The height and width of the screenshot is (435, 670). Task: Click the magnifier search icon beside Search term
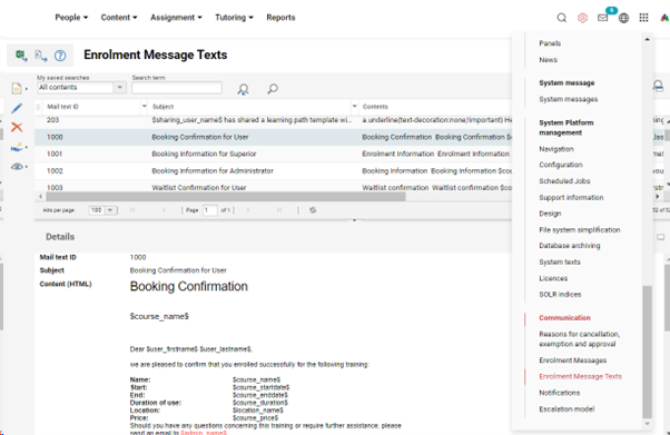271,89
